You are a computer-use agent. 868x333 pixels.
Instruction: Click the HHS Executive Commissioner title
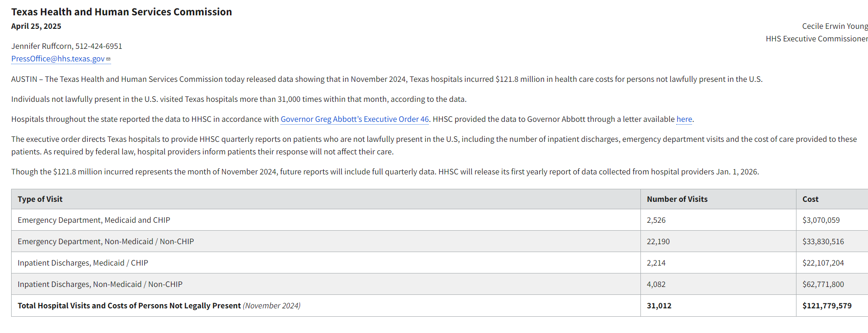tap(816, 39)
